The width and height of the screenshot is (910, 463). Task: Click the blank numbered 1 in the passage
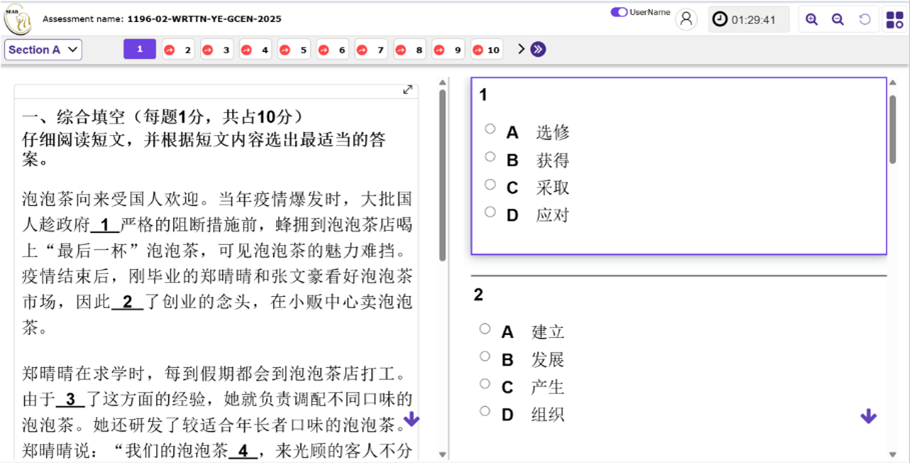(x=105, y=224)
